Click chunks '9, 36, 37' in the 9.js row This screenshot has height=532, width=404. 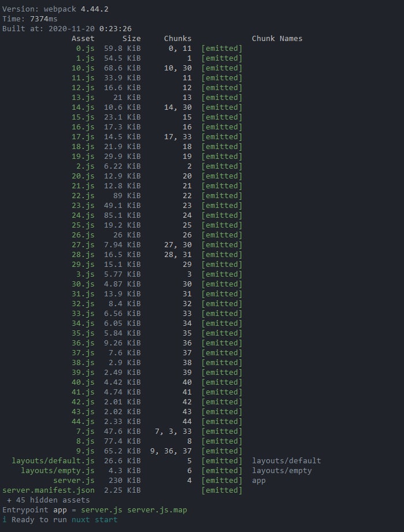click(x=171, y=452)
